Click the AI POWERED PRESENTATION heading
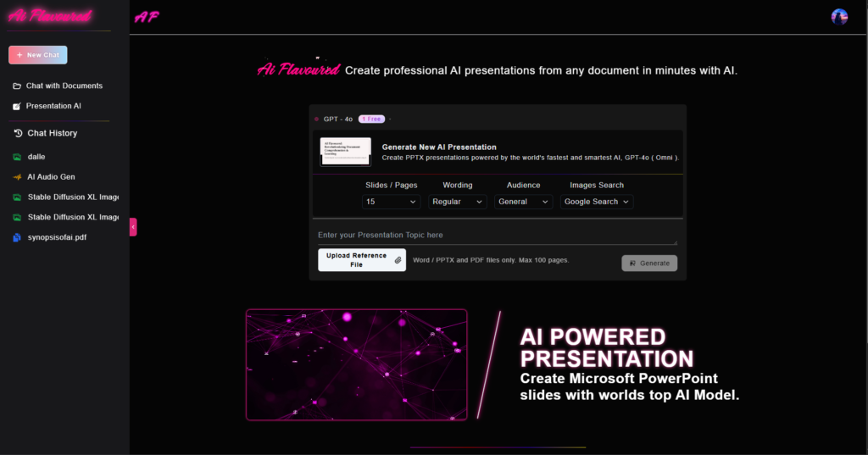This screenshot has width=868, height=455. [x=606, y=347]
